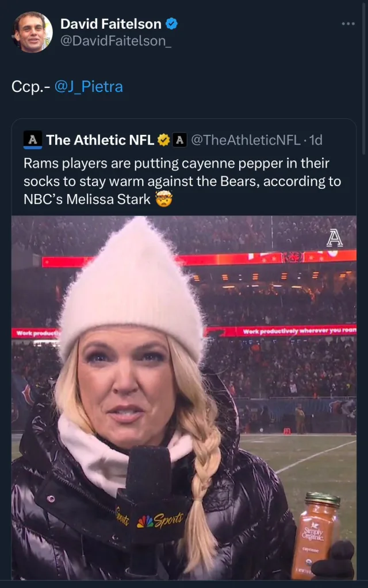This screenshot has height=588, width=368.
Task: Click the vertical scrollbar on the right
Action: 364,80
